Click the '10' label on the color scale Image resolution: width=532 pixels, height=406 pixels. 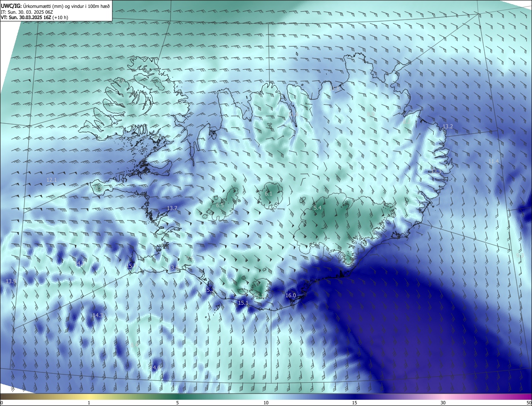(266, 403)
